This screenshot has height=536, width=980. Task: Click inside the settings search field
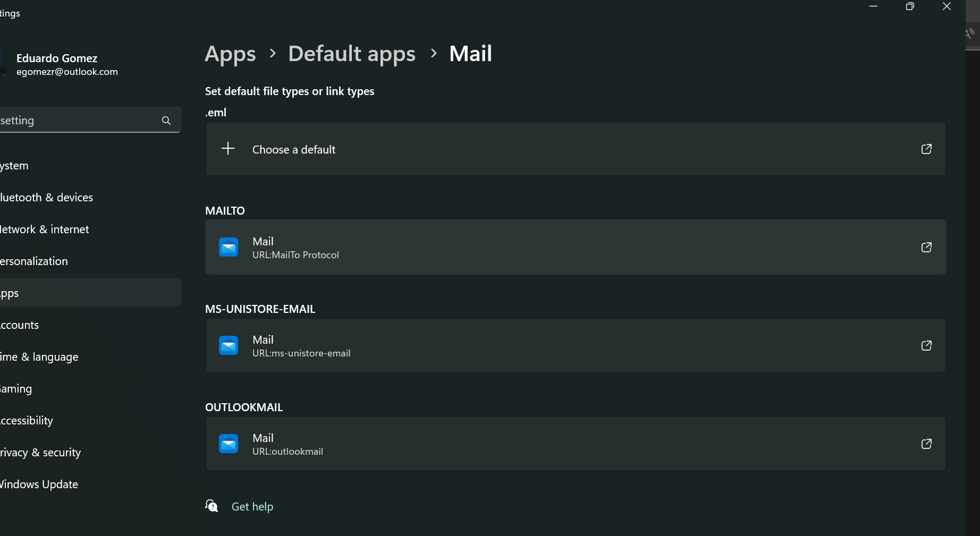(80, 120)
